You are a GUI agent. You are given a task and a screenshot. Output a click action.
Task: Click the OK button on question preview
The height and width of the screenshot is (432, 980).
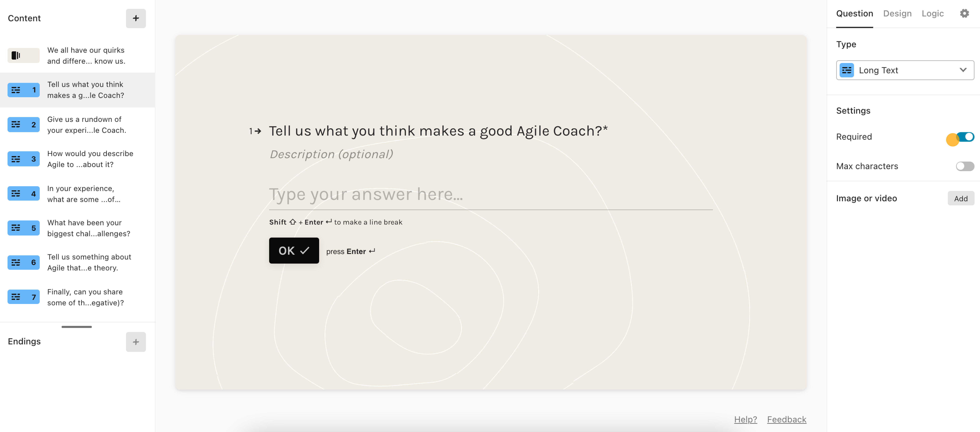[294, 251]
